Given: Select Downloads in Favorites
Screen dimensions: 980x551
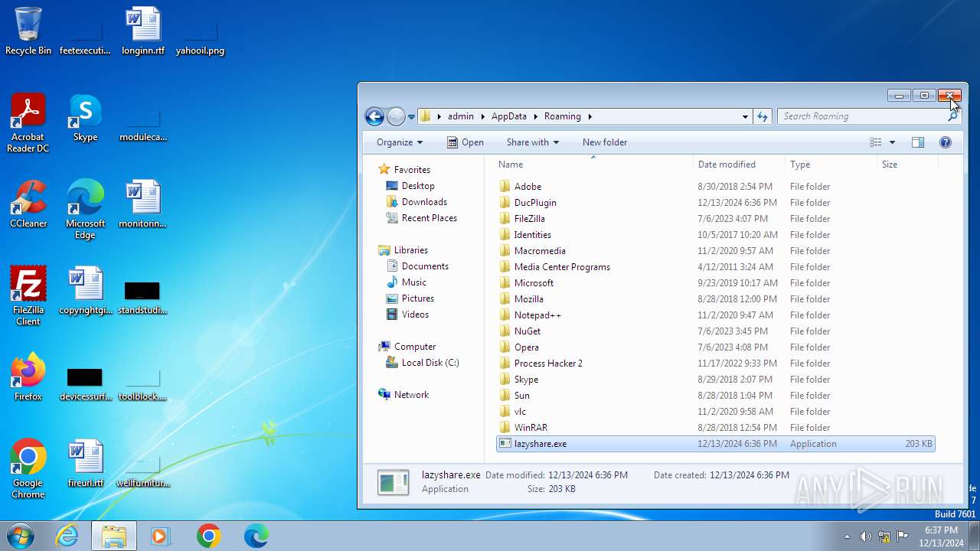Looking at the screenshot, I should point(424,202).
